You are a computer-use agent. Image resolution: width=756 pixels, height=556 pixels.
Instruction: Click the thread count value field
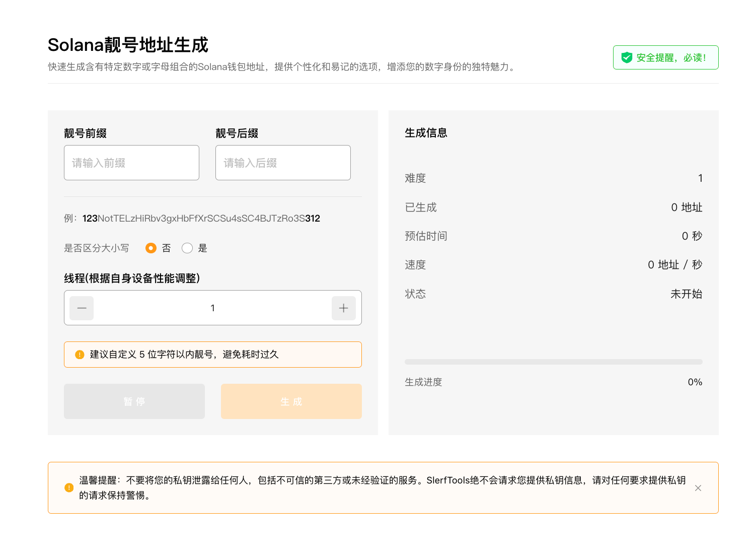212,308
